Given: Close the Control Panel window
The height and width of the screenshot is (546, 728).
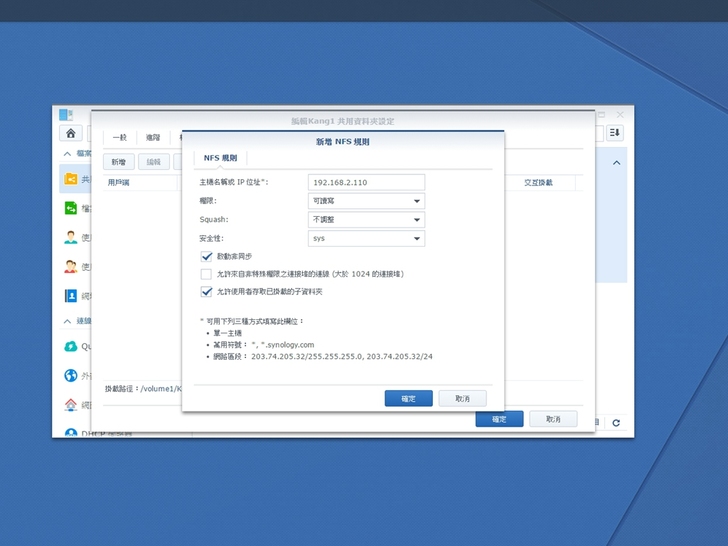Looking at the screenshot, I should 620,114.
